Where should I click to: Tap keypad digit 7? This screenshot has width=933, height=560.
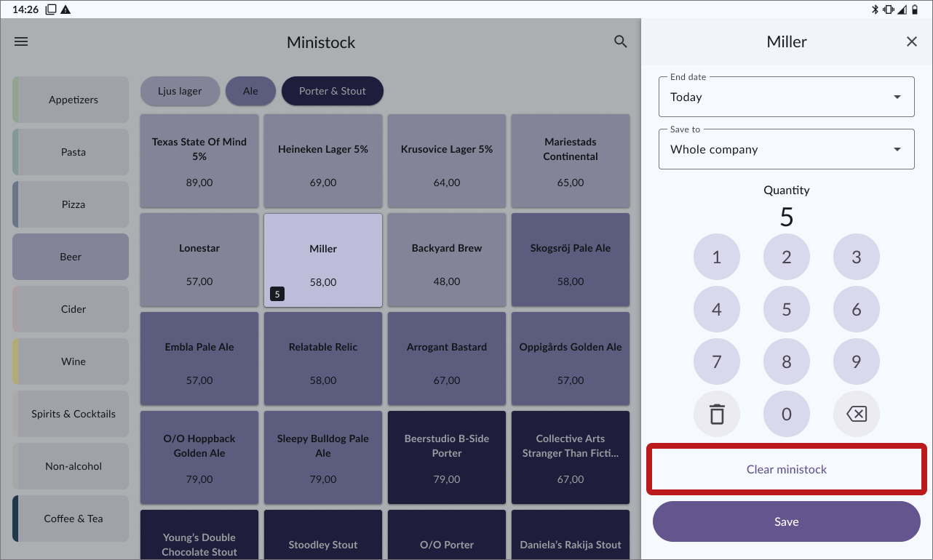point(717,361)
